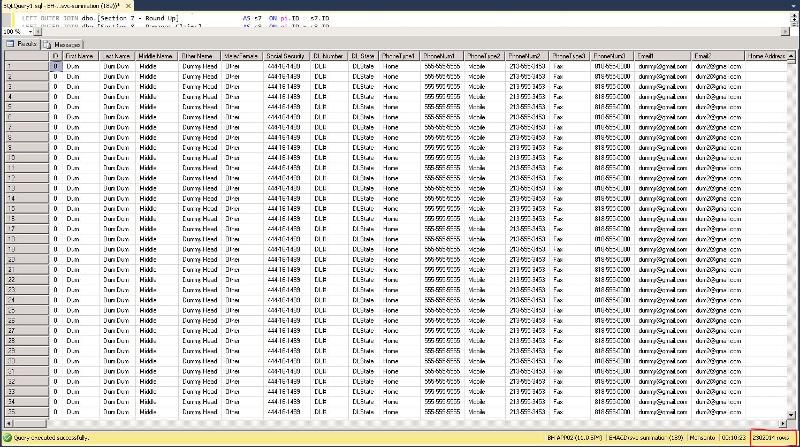Click the query editor horizontal scroll left arrow
800x447 pixels.
[x=38, y=32]
